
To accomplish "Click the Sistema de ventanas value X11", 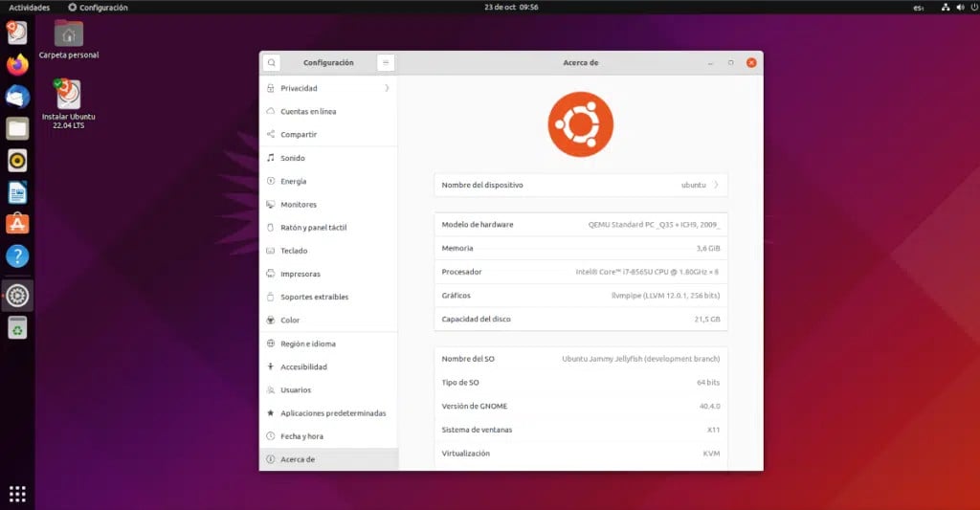I will (x=713, y=430).
